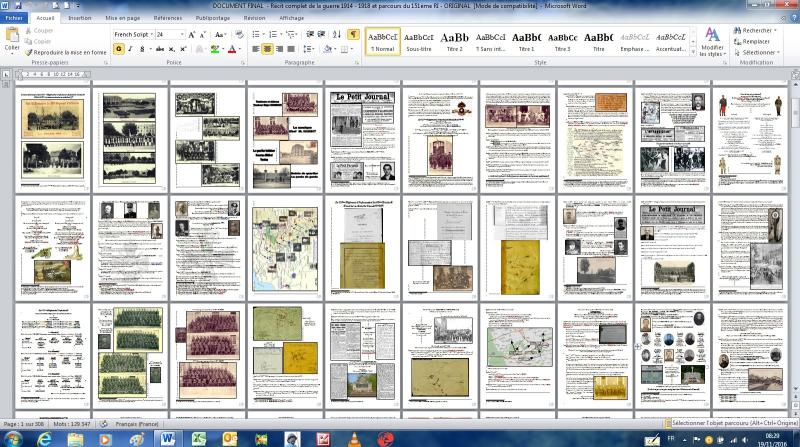Open the Aa change case menu
The height and width of the screenshot is (447, 800).
(x=220, y=35)
